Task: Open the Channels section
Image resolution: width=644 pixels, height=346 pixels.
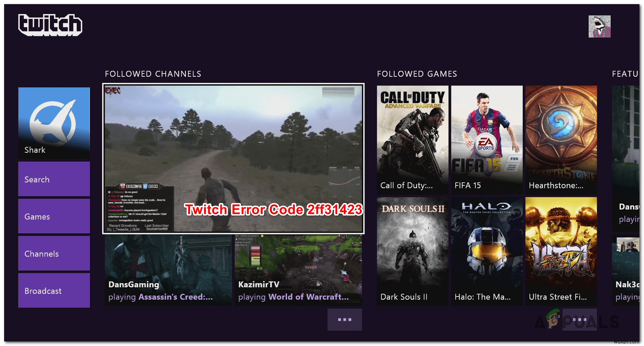Action: (54, 253)
